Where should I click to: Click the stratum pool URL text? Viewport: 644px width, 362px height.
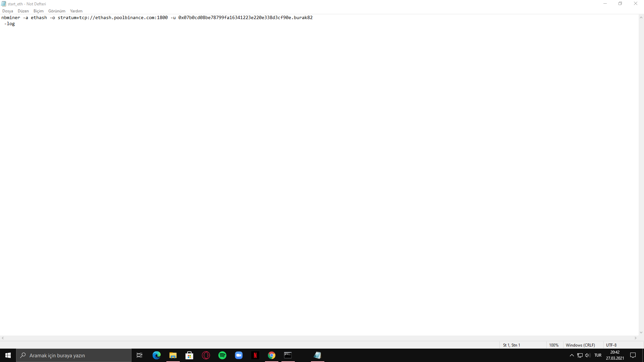pos(113,17)
